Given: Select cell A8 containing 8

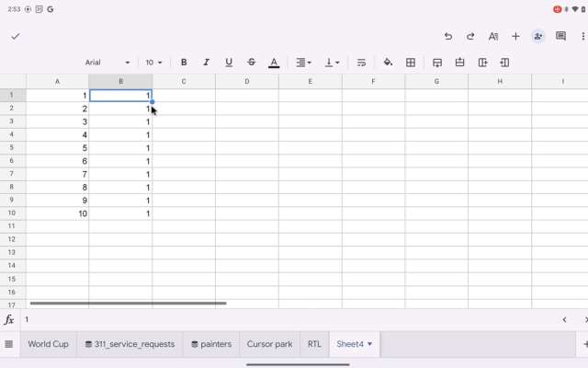Looking at the screenshot, I should tap(57, 187).
